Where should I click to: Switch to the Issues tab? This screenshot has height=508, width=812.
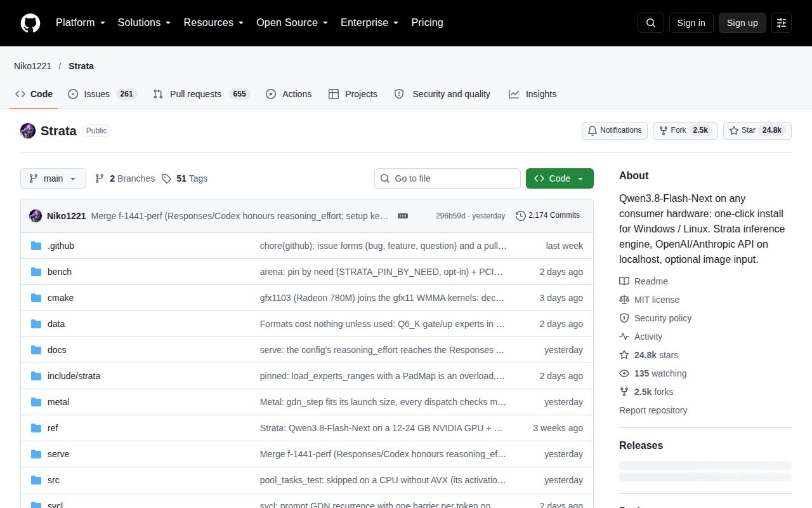(102, 94)
